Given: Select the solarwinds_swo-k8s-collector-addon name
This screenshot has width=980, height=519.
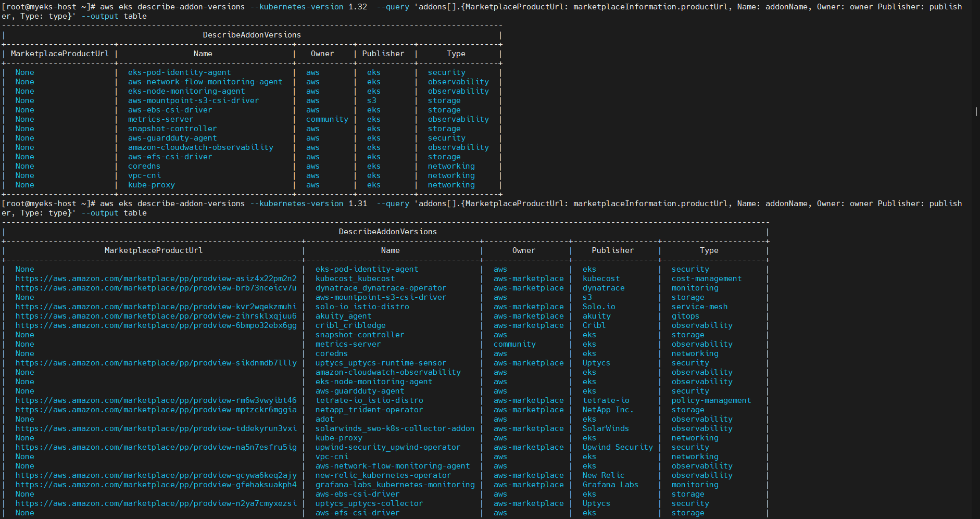Looking at the screenshot, I should tap(395, 428).
